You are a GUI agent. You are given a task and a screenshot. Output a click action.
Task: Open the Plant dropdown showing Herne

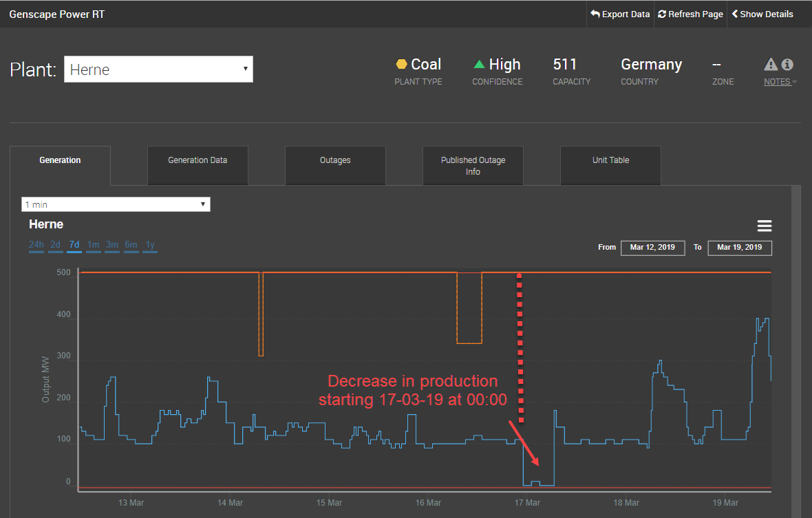point(158,69)
